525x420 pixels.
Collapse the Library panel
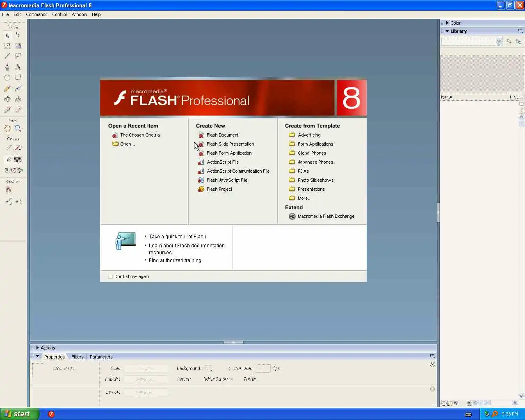(x=447, y=31)
